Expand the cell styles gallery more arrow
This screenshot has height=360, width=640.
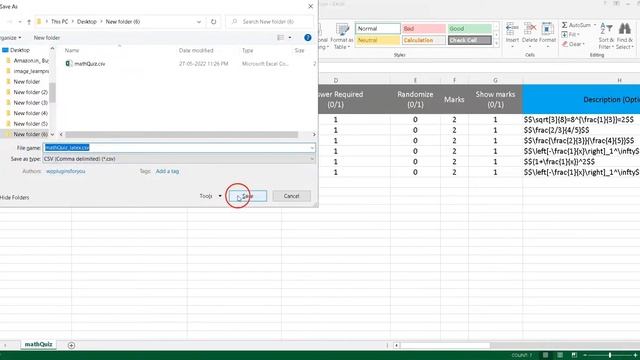pyautogui.click(x=497, y=44)
